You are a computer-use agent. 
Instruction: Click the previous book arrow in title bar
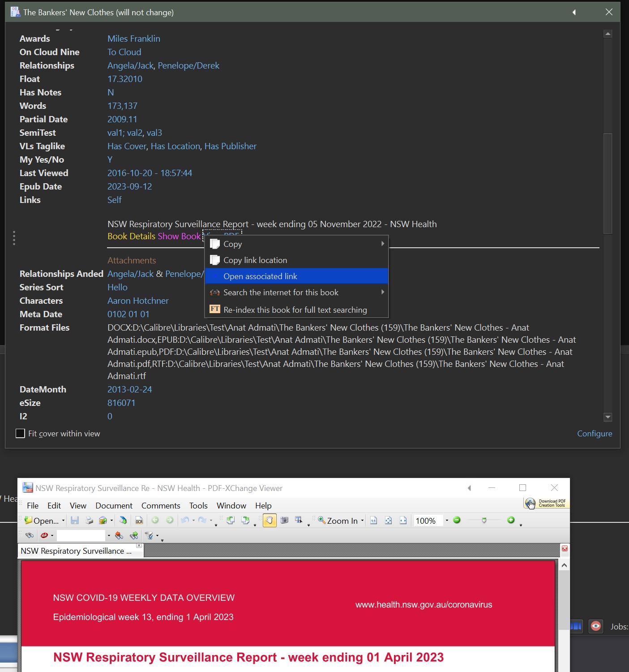574,12
